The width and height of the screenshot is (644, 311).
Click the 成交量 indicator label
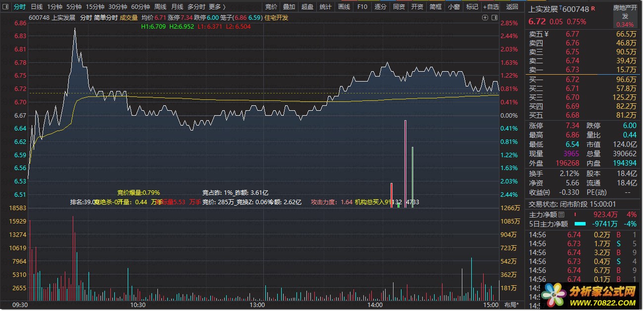pos(129,17)
